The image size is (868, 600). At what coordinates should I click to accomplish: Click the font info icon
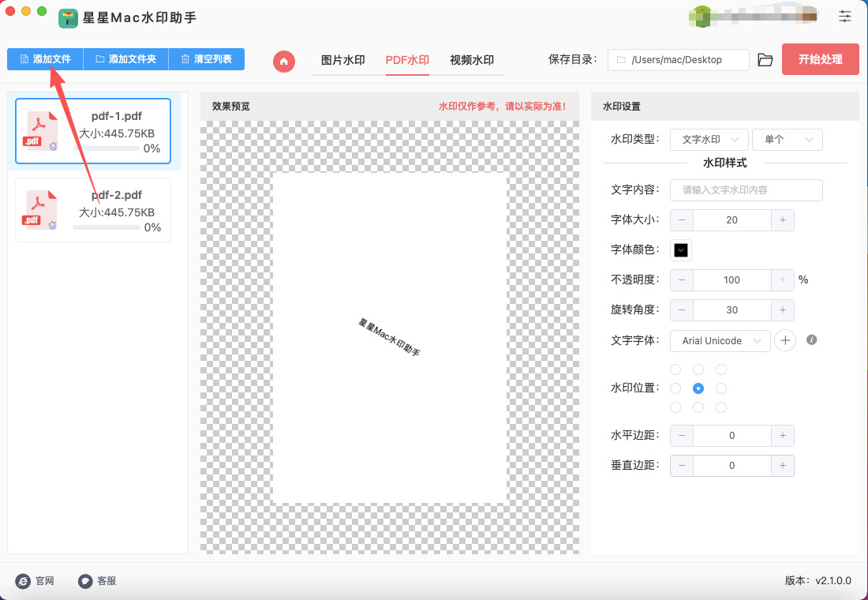[x=811, y=340]
